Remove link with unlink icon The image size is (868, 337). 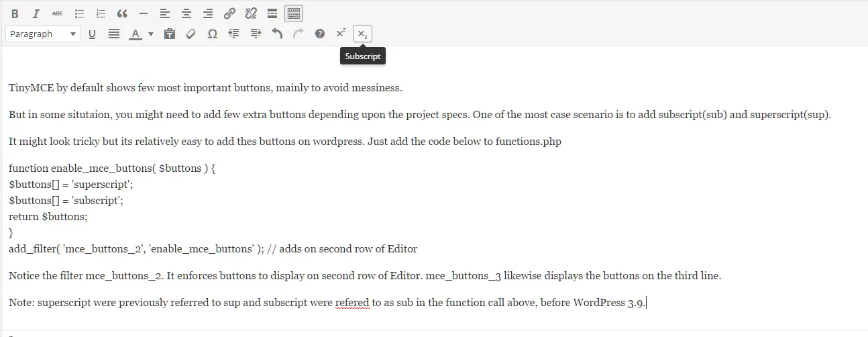(x=251, y=13)
